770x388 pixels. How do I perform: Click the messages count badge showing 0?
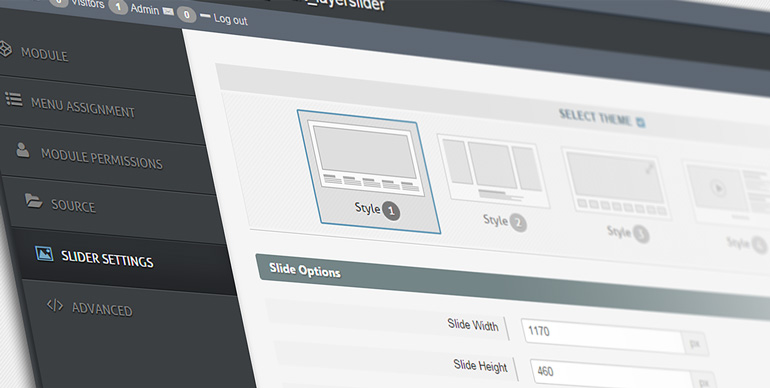pos(187,15)
